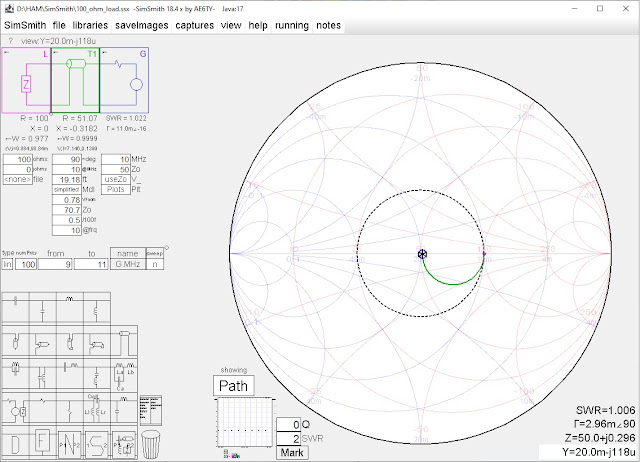640x462 pixels.
Task: Click the load resistance 100 ohms field
Action: (x=18, y=160)
